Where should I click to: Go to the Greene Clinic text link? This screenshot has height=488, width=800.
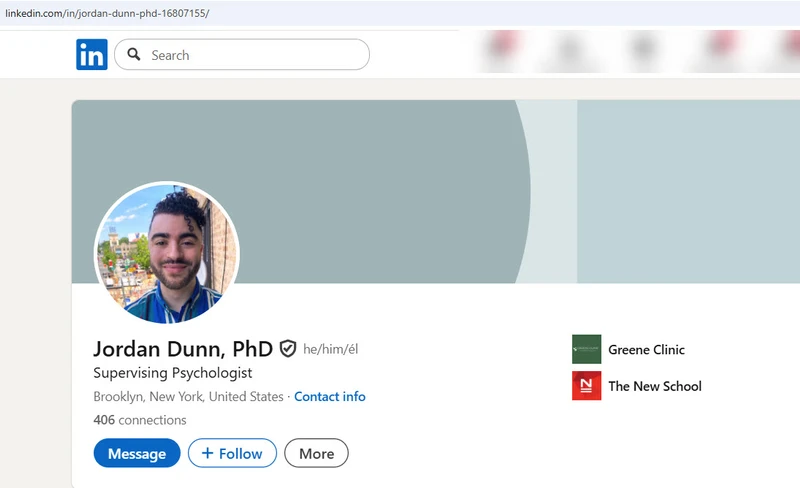click(646, 350)
